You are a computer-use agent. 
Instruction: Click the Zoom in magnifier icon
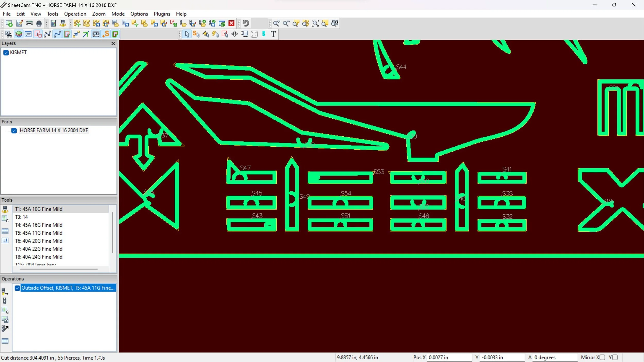[276, 23]
